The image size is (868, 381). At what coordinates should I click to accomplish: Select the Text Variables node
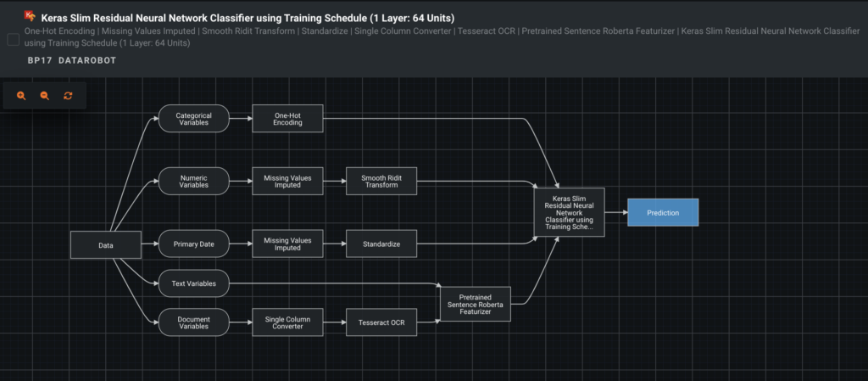pos(194,283)
